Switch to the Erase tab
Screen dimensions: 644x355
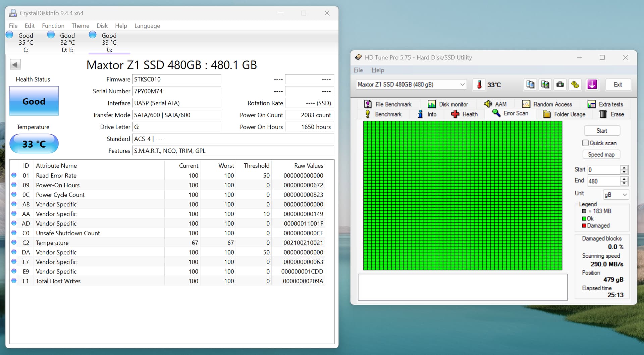click(x=611, y=114)
